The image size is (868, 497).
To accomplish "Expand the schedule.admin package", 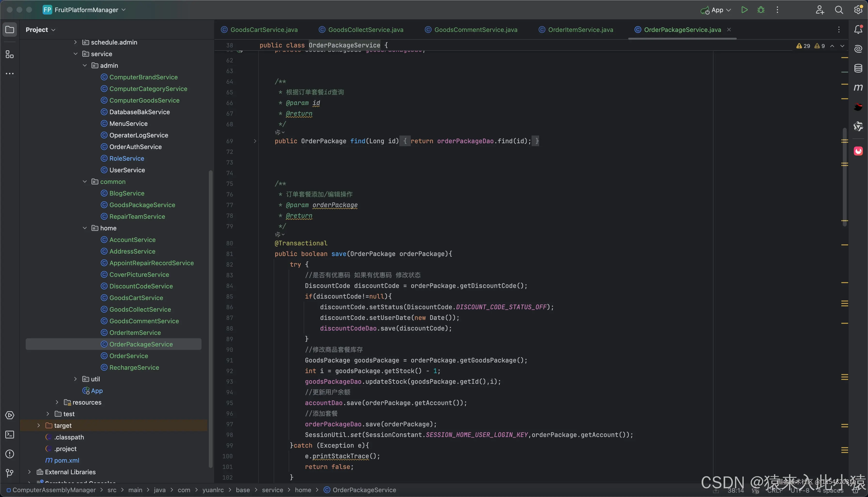I will (76, 42).
